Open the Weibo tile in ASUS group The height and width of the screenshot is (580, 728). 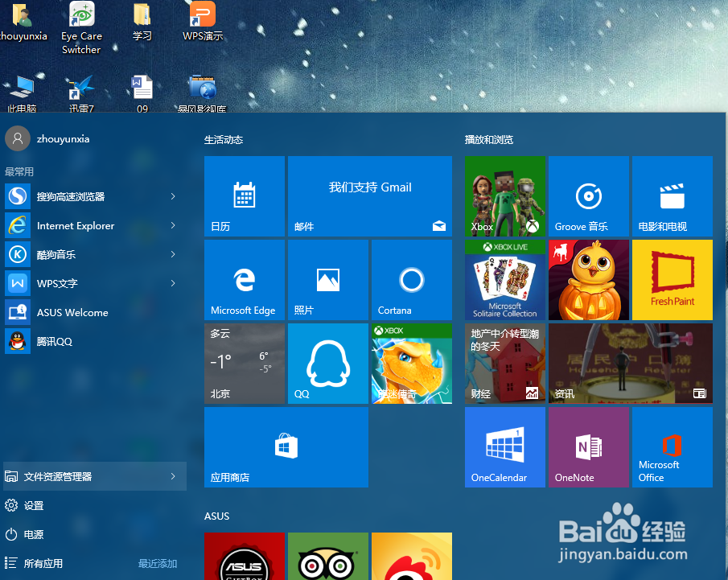411,557
